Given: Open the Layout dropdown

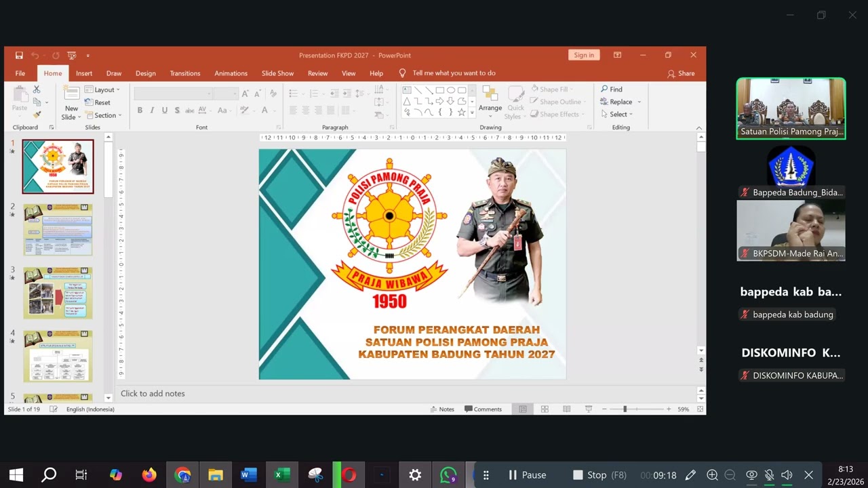Looking at the screenshot, I should pyautogui.click(x=102, y=89).
